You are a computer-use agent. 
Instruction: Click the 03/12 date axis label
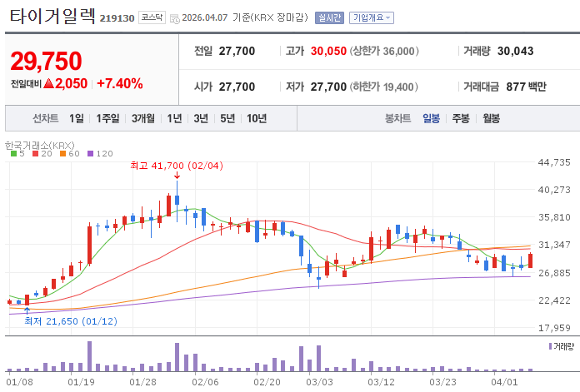[x=381, y=382]
